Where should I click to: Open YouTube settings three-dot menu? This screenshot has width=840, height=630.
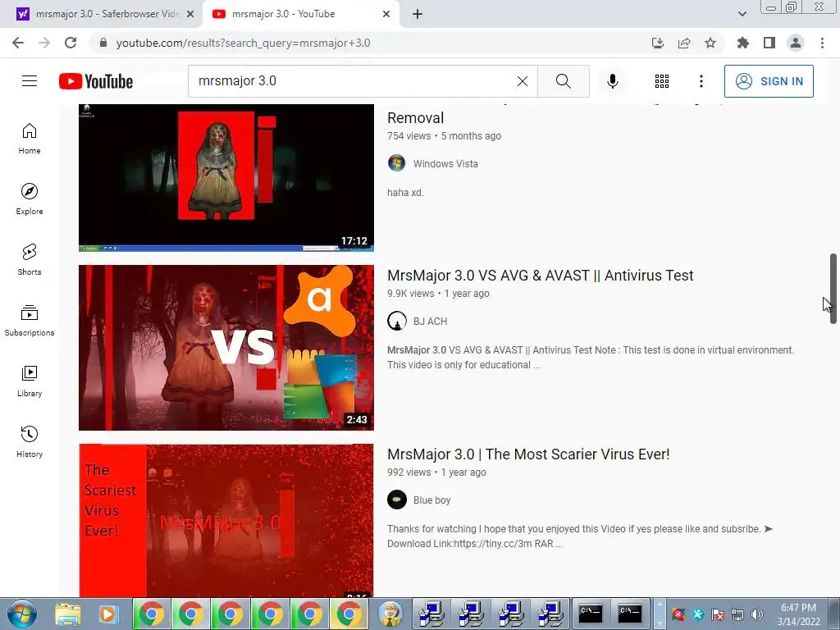pos(701,81)
